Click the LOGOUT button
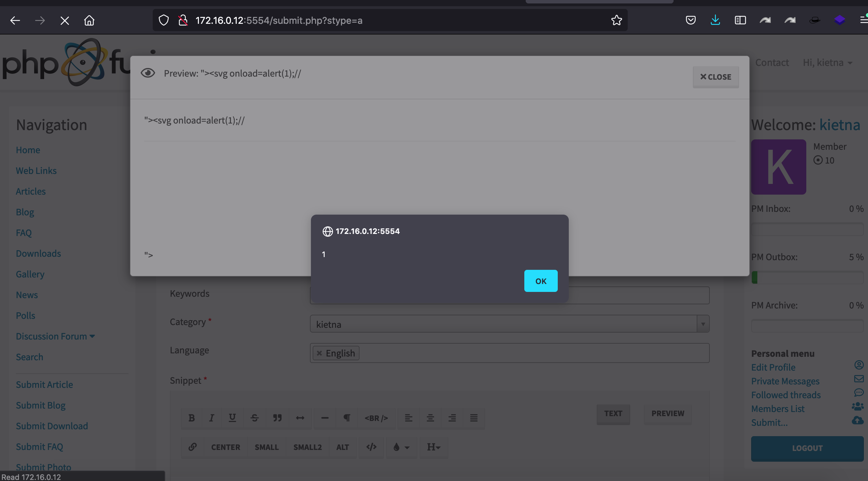Screen dimensions: 868x481 (x=807, y=448)
